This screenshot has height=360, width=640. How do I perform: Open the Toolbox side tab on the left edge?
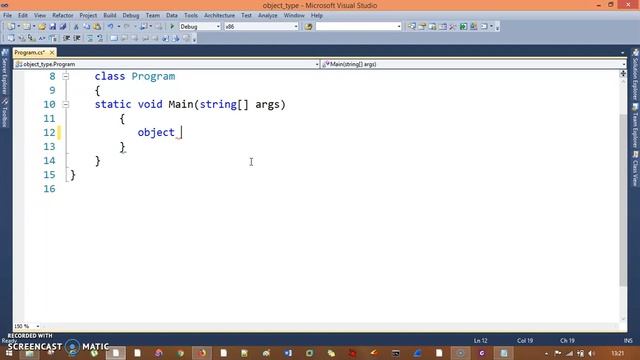5,112
